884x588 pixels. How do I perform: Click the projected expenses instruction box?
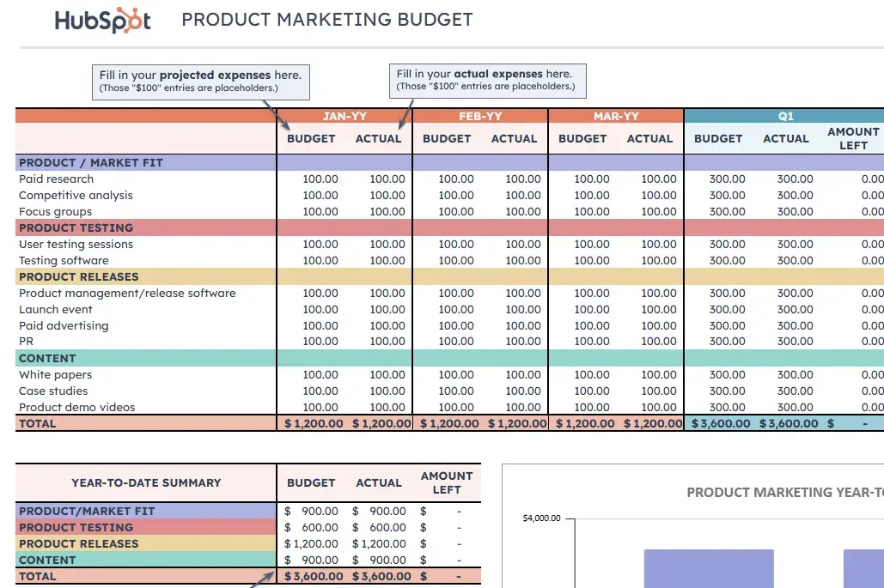(x=200, y=82)
